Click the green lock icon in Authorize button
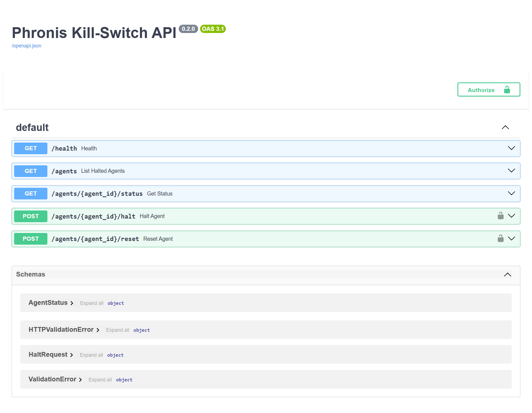532x413 pixels. tap(507, 90)
